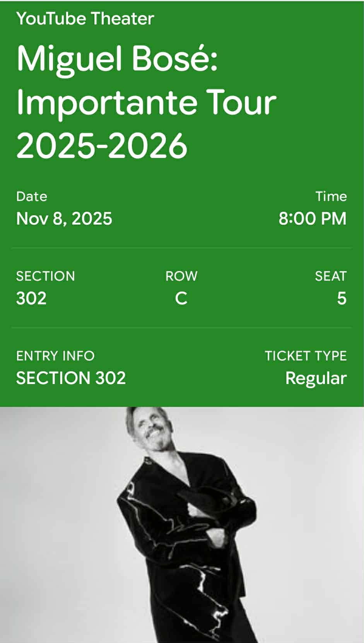Select the Miguel Bosé Importante Tour title
364x643 pixels.
click(146, 101)
